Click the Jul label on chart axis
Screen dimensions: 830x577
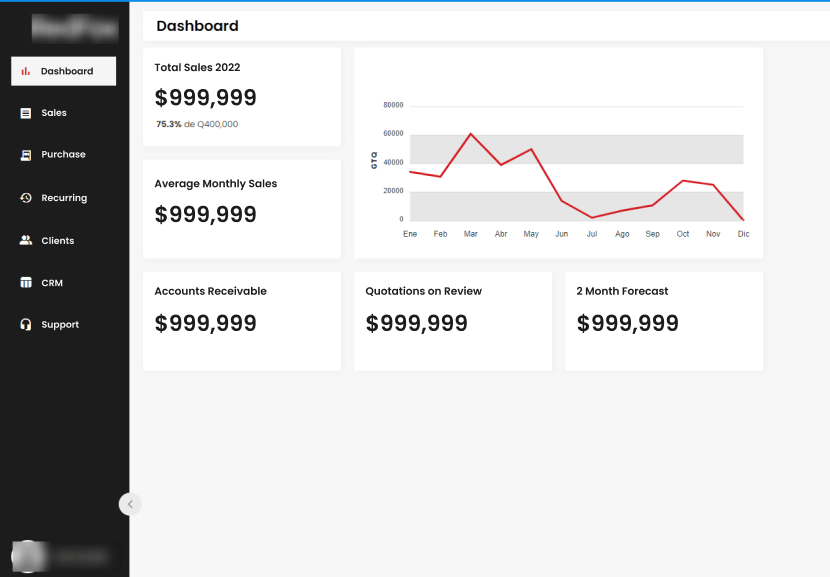pyautogui.click(x=592, y=234)
